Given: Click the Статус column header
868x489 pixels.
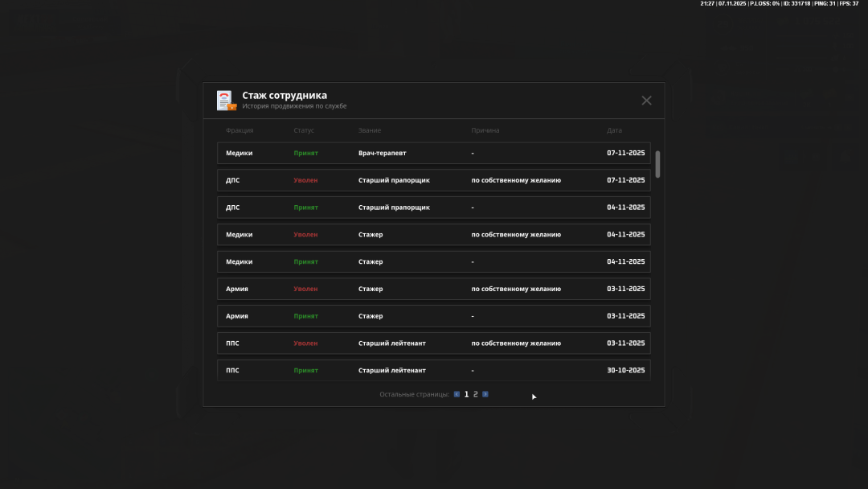Looking at the screenshot, I should click(304, 130).
